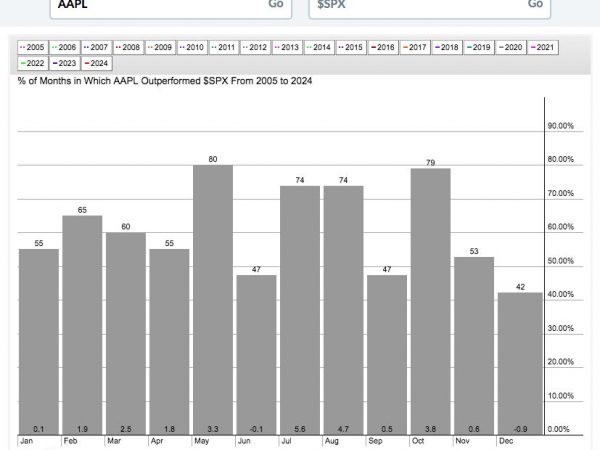Viewport: 600px width, 450px height.
Task: Click the 10.00% axis label
Action: click(561, 396)
